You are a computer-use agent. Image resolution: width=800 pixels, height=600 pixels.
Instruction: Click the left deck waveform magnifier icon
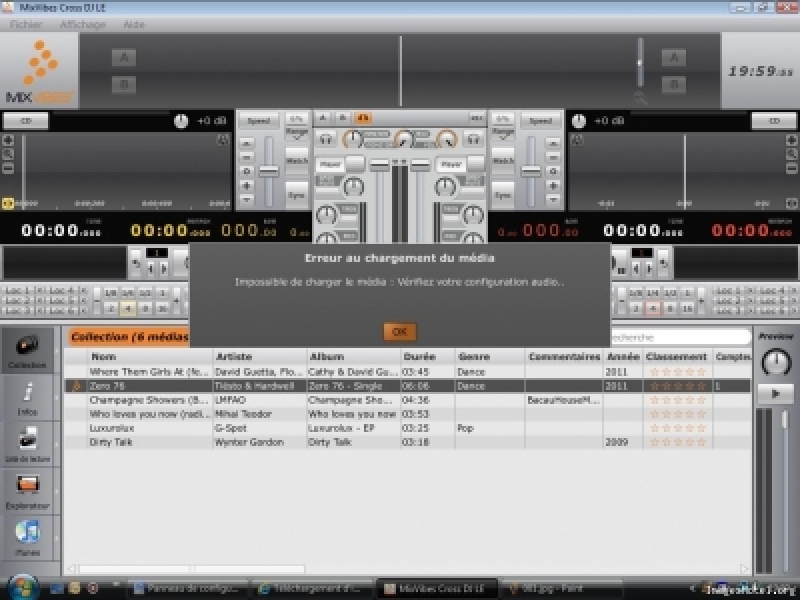(8, 154)
